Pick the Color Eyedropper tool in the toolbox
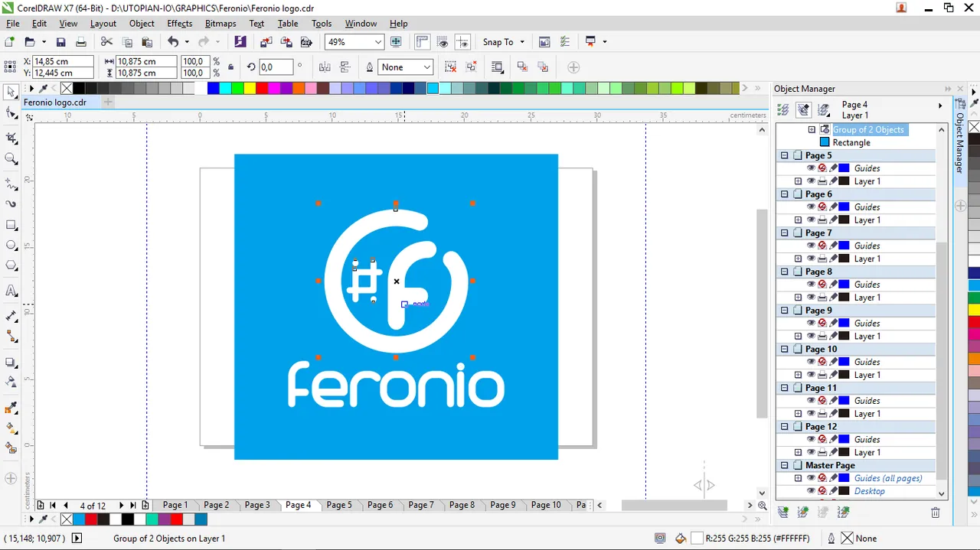 pyautogui.click(x=11, y=408)
